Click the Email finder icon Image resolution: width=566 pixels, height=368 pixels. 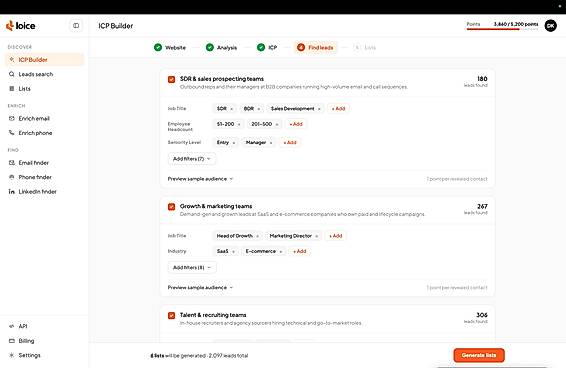[12, 163]
